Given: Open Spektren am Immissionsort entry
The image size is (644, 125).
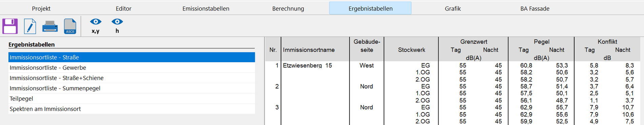Looking at the screenshot, I should 132,109.
